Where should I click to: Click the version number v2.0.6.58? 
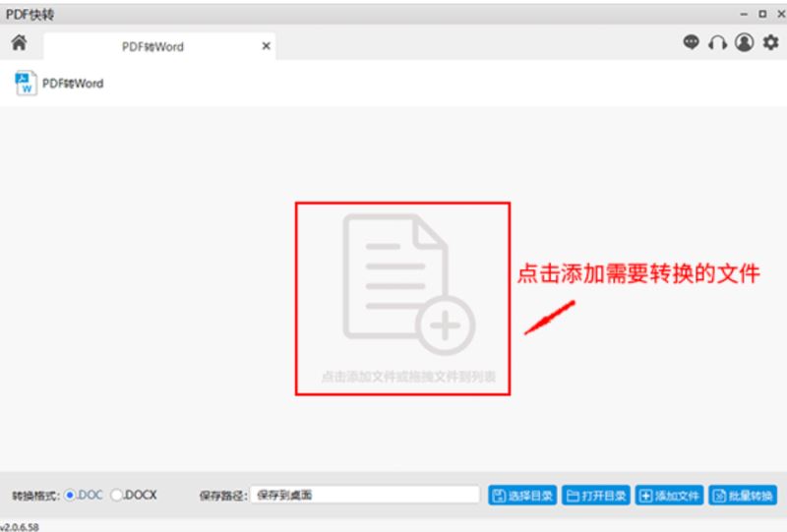(x=20, y=527)
